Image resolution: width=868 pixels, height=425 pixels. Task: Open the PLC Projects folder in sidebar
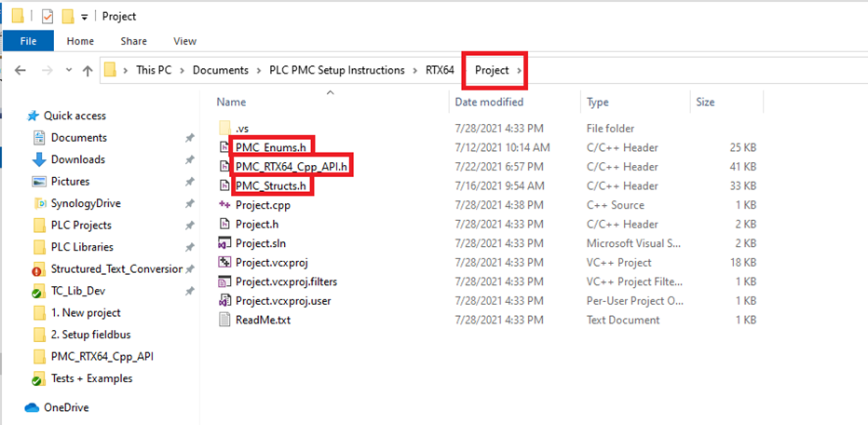(81, 225)
